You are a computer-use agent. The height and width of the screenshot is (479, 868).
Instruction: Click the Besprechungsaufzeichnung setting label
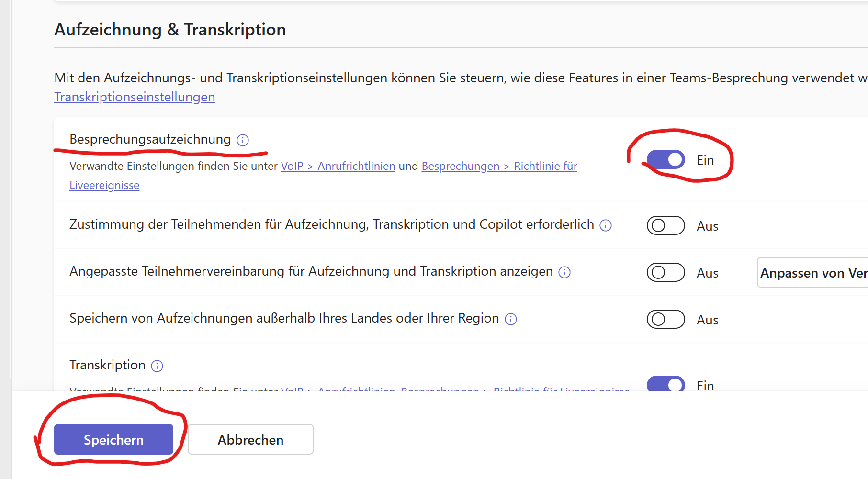(150, 139)
